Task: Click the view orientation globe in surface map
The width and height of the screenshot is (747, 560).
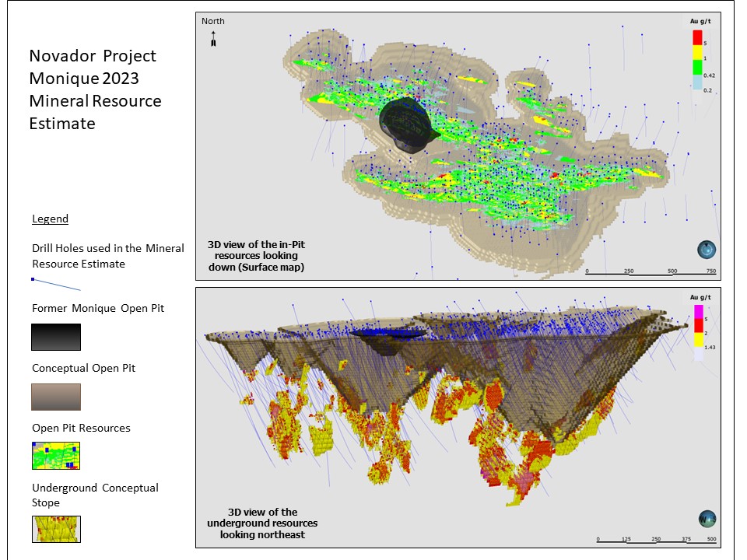Action: click(x=707, y=250)
